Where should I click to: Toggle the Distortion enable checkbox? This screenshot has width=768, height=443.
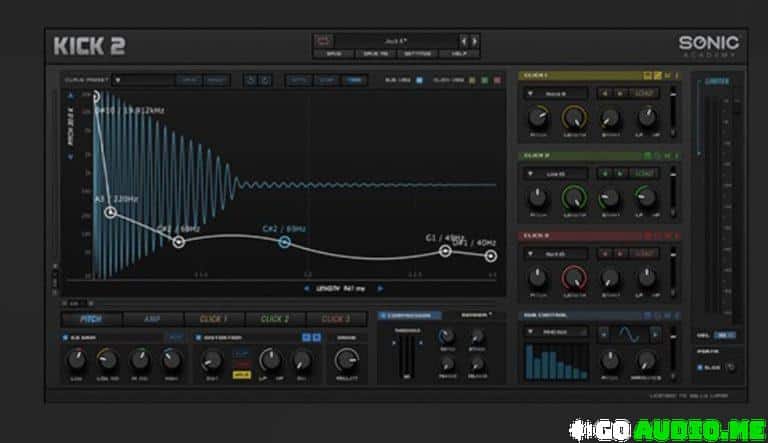point(198,338)
